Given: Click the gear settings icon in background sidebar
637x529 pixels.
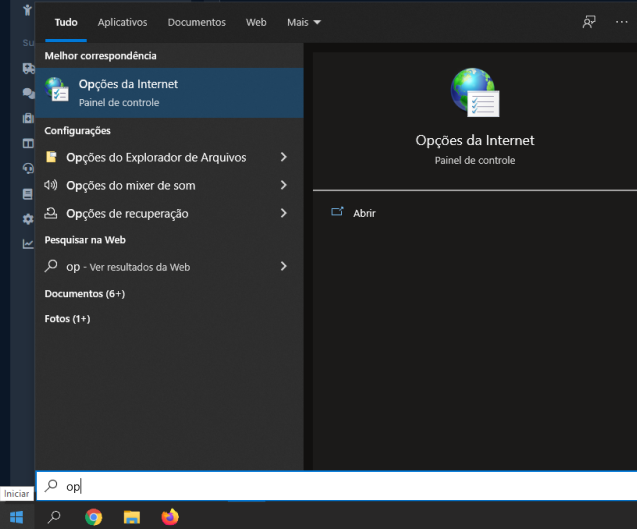Looking at the screenshot, I should point(28,219).
